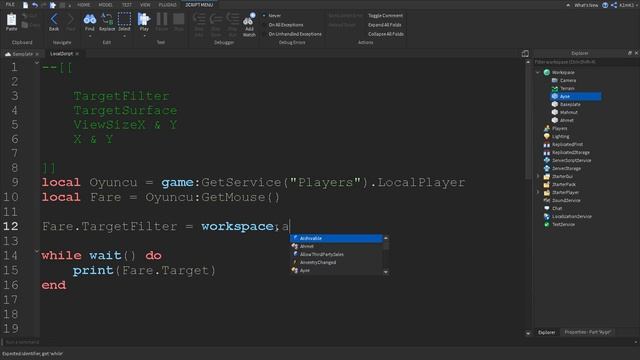Image resolution: width=640 pixels, height=360 pixels.
Task: Click the ReplicatedFirst icon
Action: (547, 144)
